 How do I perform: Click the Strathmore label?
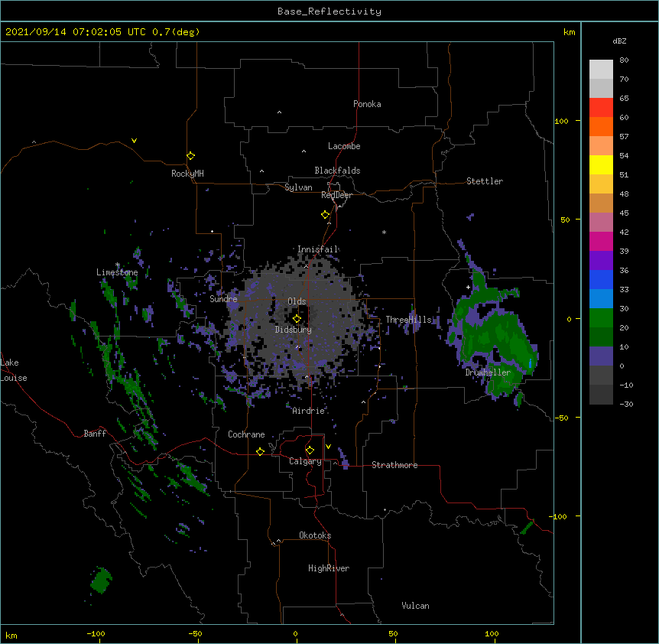click(x=394, y=465)
